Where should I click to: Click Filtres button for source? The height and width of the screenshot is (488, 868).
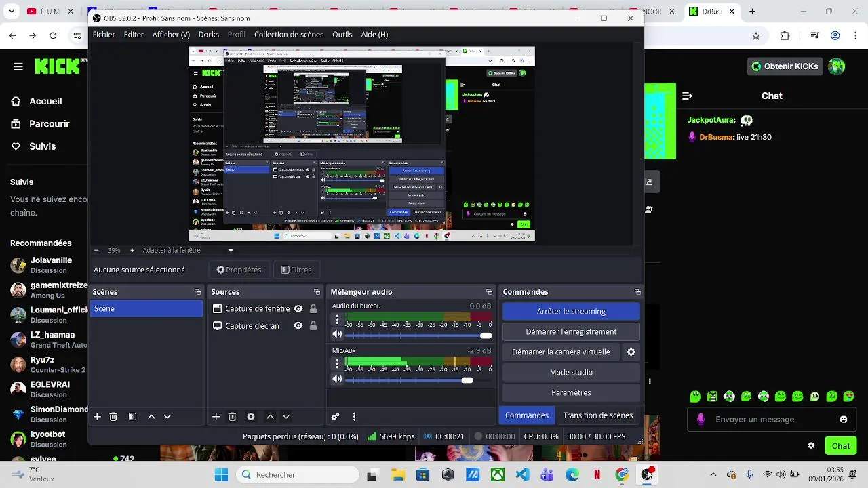[296, 270]
